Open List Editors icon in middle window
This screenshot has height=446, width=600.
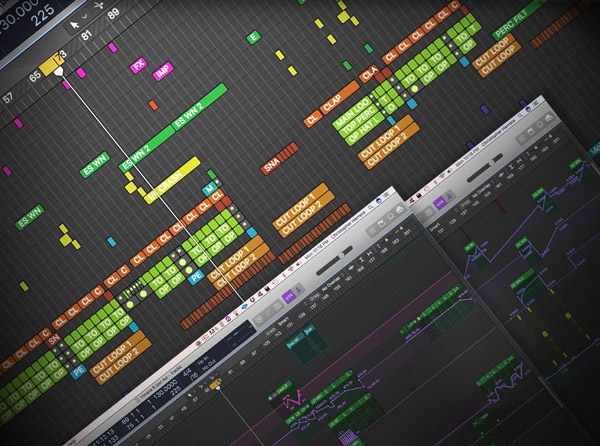[x=372, y=231]
